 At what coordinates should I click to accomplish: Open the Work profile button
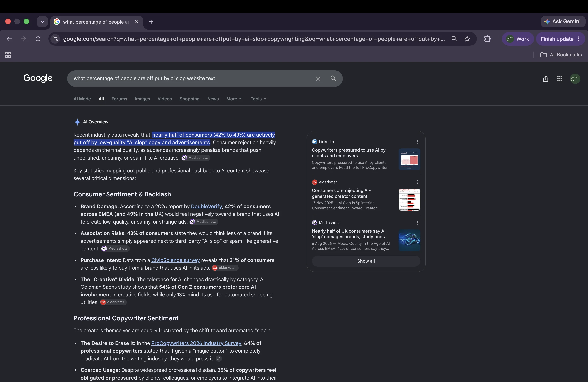click(x=518, y=39)
